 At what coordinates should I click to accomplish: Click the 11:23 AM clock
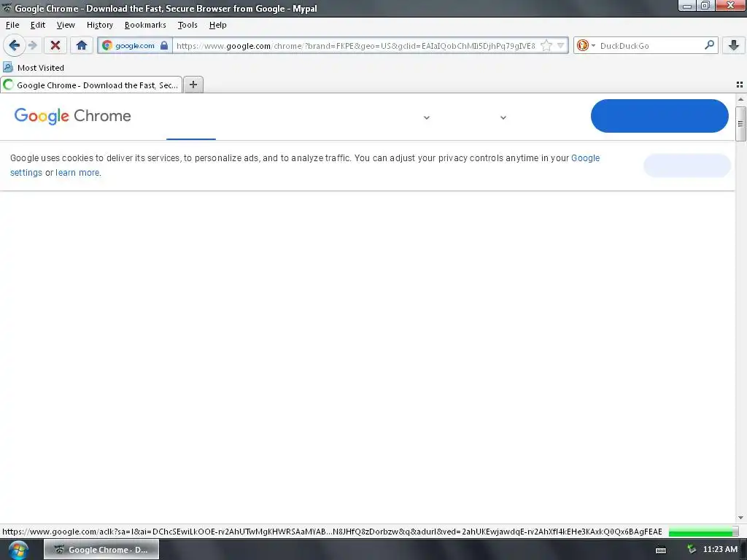point(720,549)
